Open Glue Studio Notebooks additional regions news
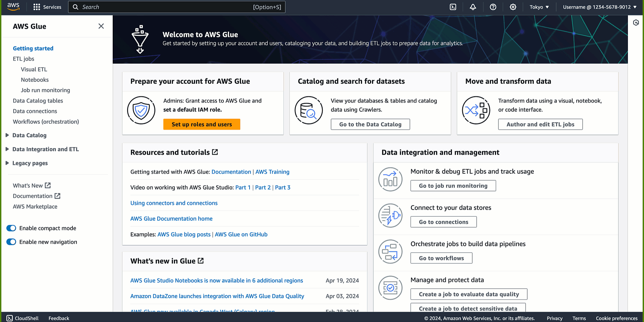 pyautogui.click(x=217, y=280)
